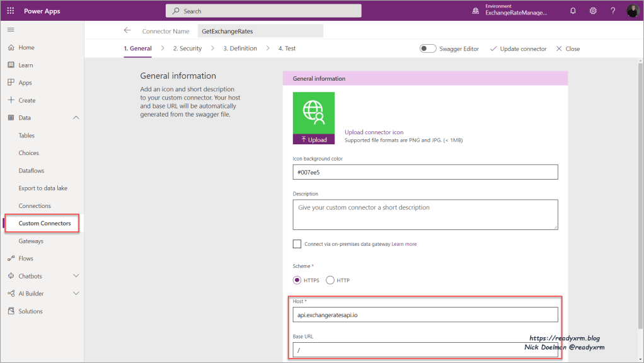Expand the Chatbots section chevron
This screenshot has width=644, height=363.
pos(76,276)
